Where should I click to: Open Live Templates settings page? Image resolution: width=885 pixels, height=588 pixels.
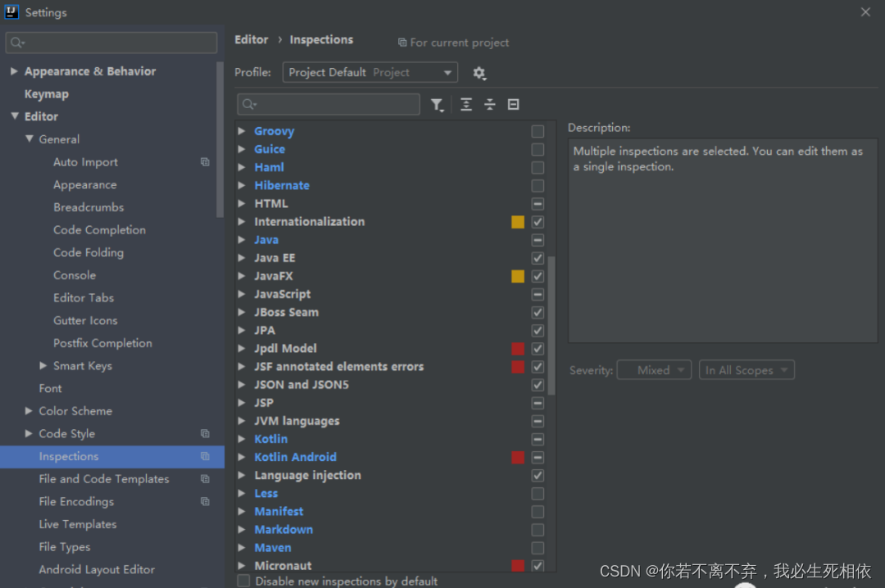78,524
